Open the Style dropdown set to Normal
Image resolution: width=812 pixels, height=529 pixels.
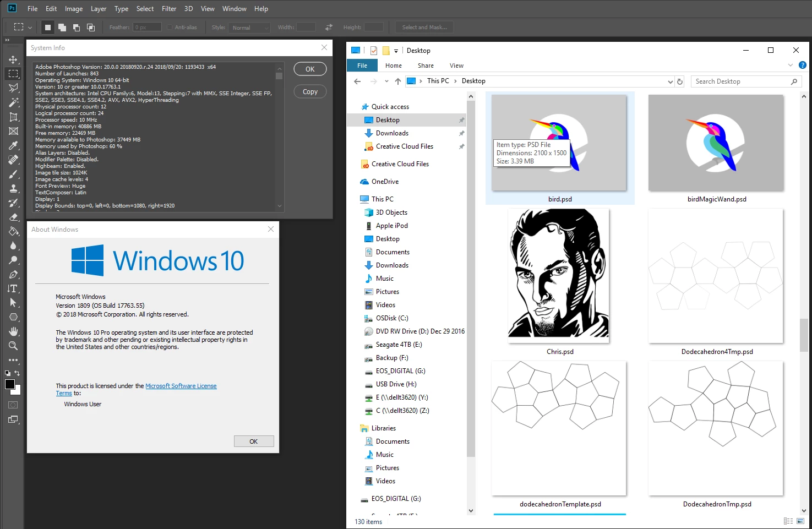(x=249, y=28)
